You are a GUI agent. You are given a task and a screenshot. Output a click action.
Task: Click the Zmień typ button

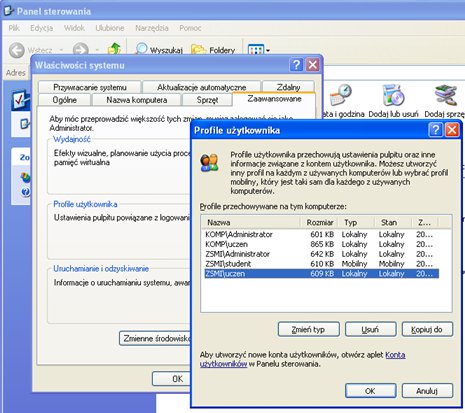(x=309, y=329)
